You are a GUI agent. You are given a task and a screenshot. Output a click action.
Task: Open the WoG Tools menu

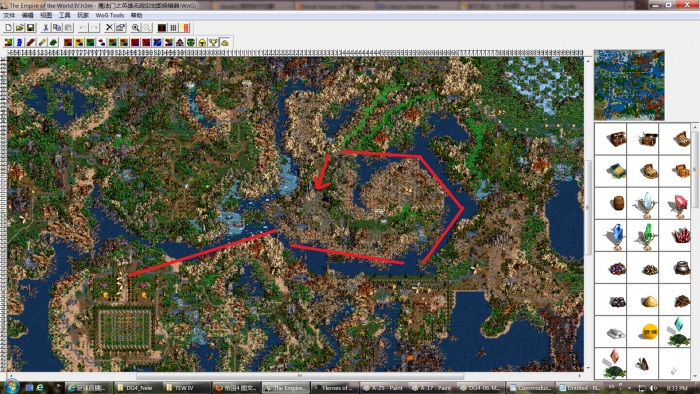click(109, 15)
